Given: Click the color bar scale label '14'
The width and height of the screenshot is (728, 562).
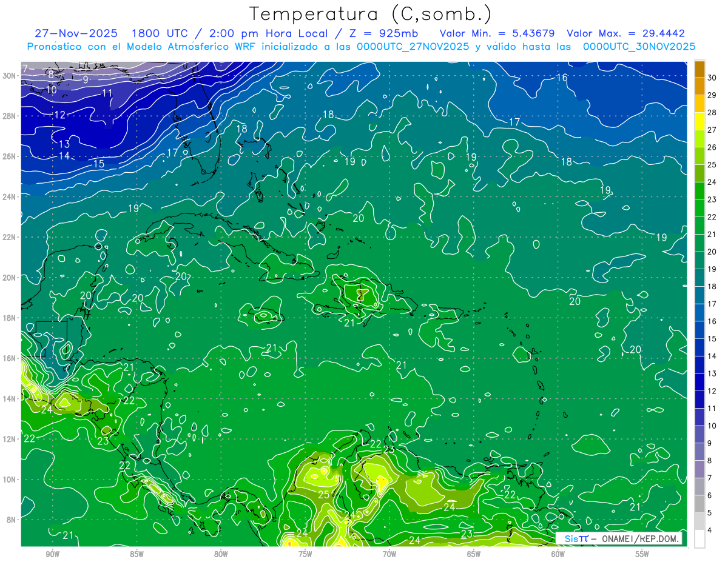Looking at the screenshot, I should pos(712,356).
